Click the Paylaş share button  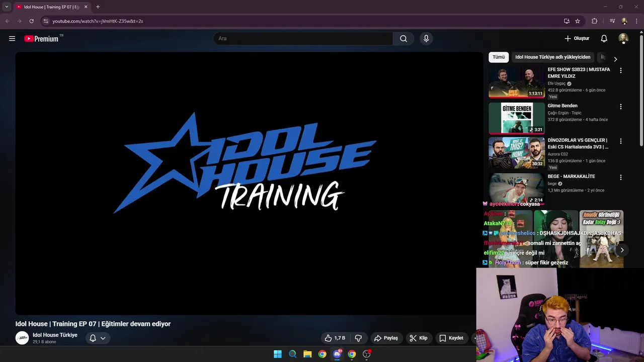pyautogui.click(x=386, y=338)
